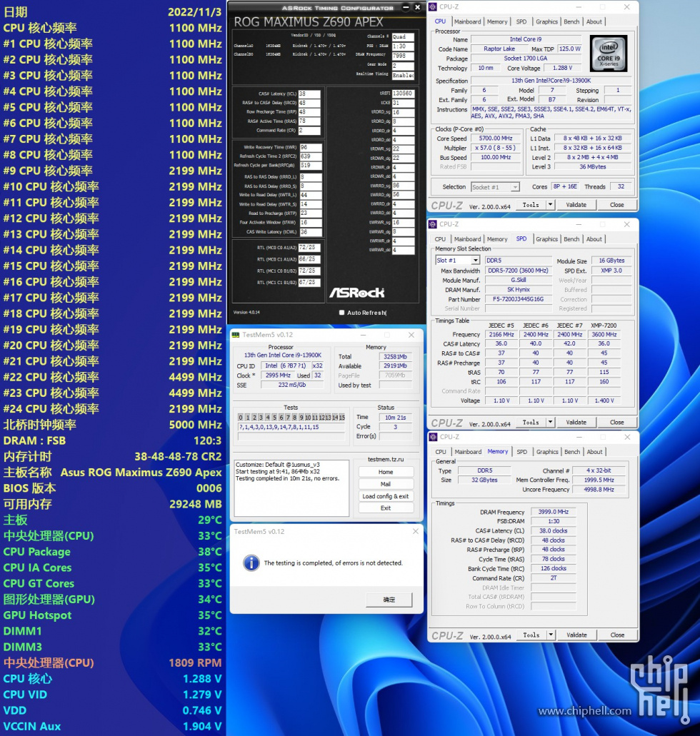Open About tab in the bottom CPU-Z Memory window
The height and width of the screenshot is (736, 700).
pos(594,452)
